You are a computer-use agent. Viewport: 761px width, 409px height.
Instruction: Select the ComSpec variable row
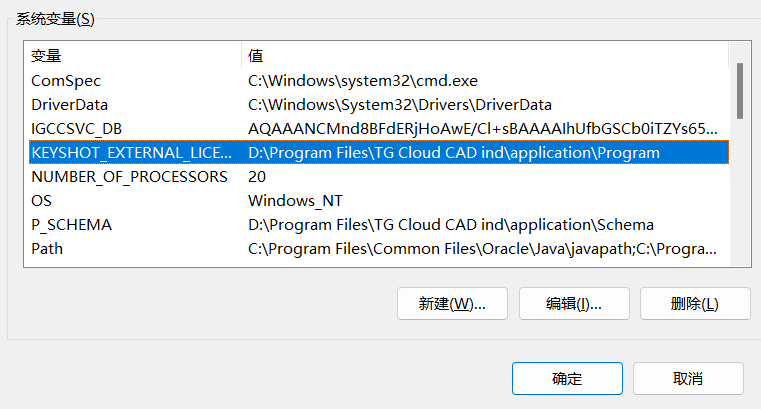(x=379, y=81)
